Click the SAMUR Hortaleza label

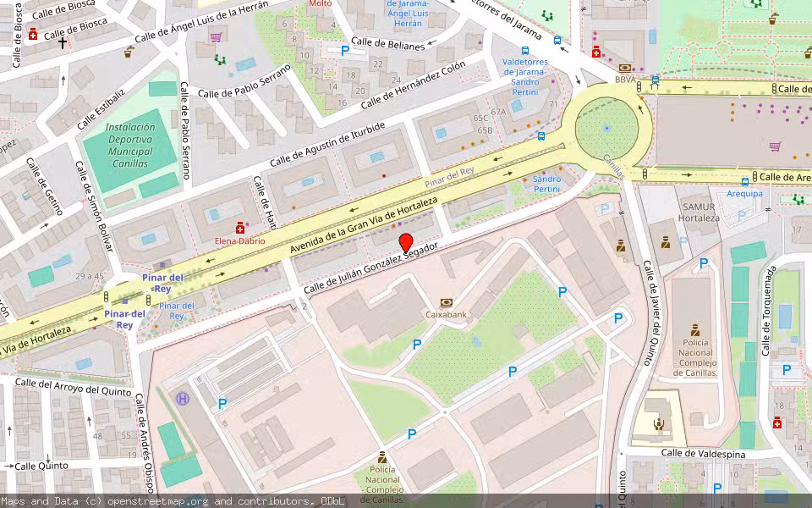699,213
